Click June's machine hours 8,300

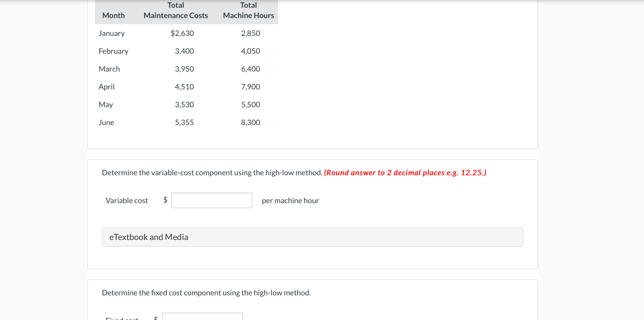point(250,122)
